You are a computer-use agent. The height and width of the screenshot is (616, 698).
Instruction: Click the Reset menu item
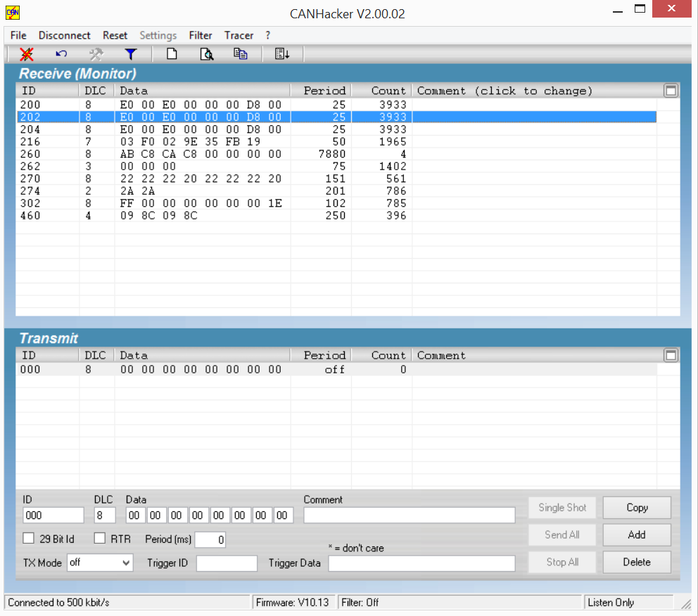[115, 35]
